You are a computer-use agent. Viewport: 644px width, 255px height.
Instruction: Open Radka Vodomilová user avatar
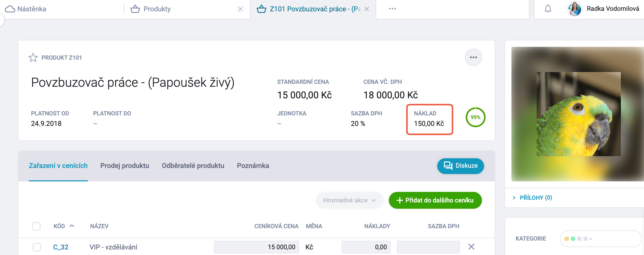(x=575, y=9)
